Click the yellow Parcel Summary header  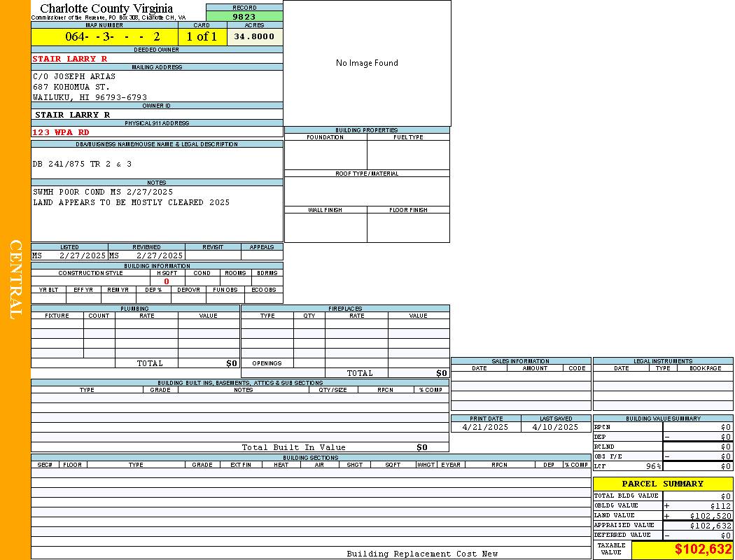point(662,484)
